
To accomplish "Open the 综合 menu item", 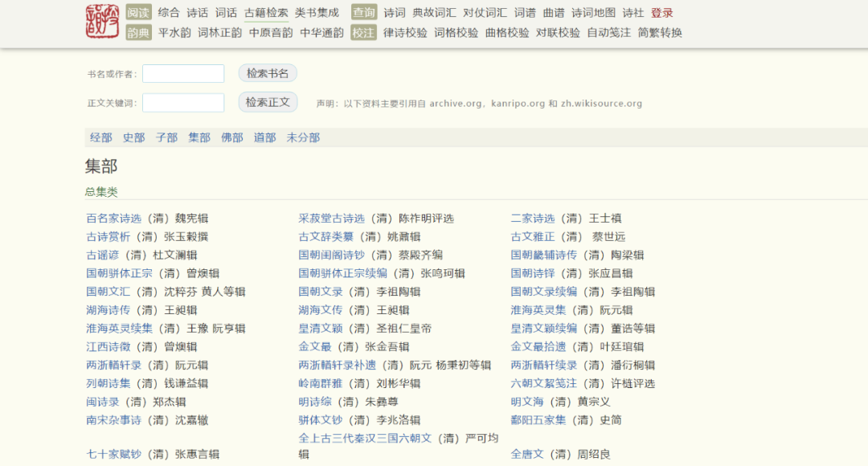I will [168, 13].
